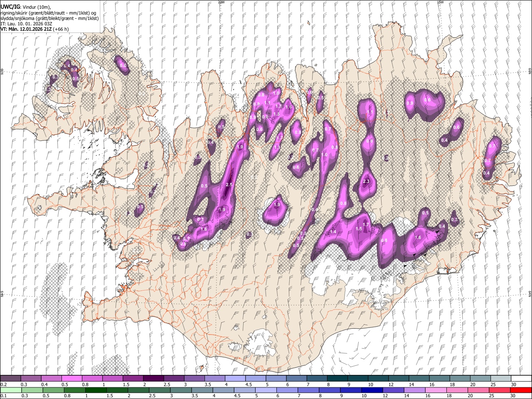This screenshot has height=399, width=532.
Task: Click the '15W' longitude label at top
Action: [x=440, y=2]
